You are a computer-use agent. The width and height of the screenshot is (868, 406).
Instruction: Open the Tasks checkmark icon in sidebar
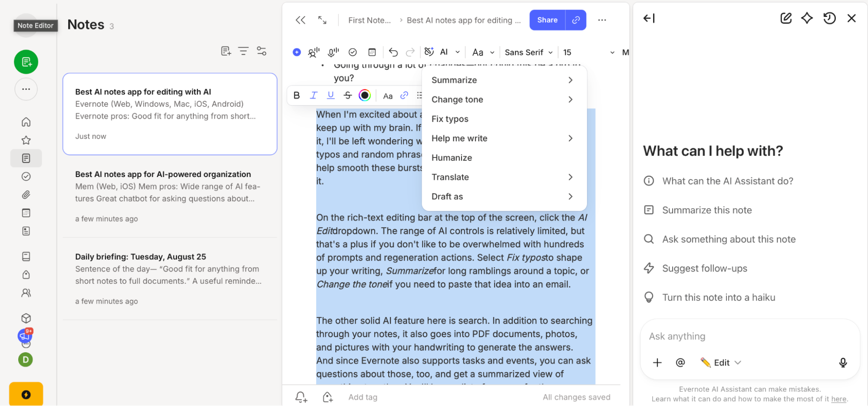(26, 177)
